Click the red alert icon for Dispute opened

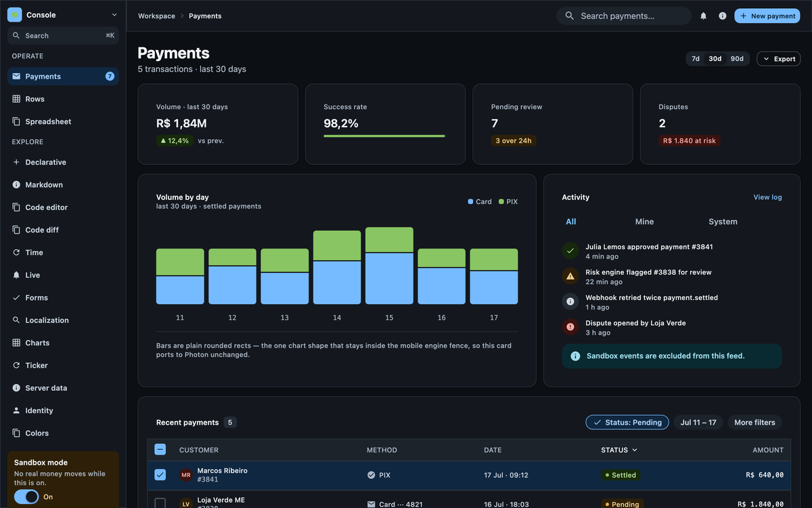pos(570,327)
